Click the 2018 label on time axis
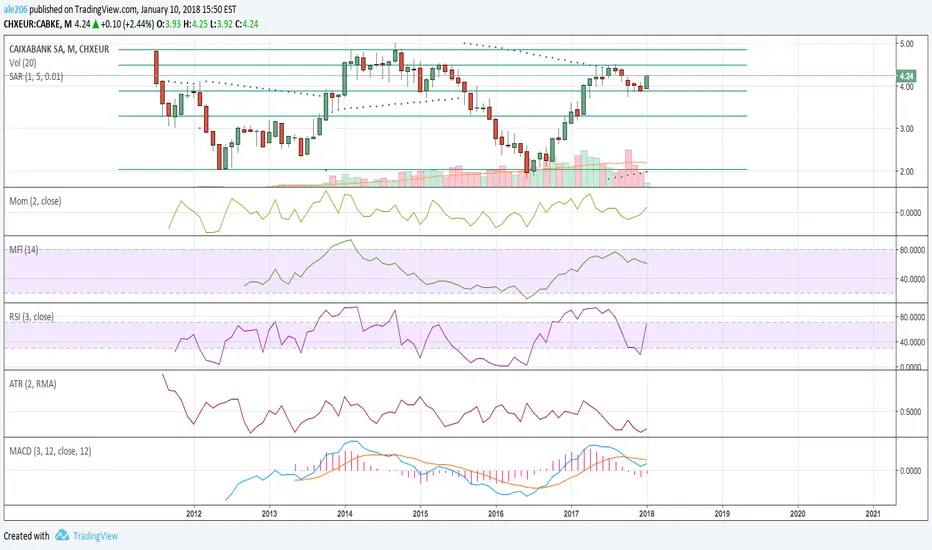932x550 pixels. pyautogui.click(x=647, y=514)
